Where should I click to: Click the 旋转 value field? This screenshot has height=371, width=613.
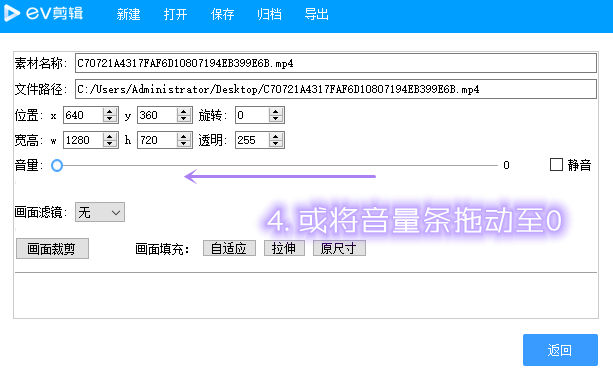252,115
